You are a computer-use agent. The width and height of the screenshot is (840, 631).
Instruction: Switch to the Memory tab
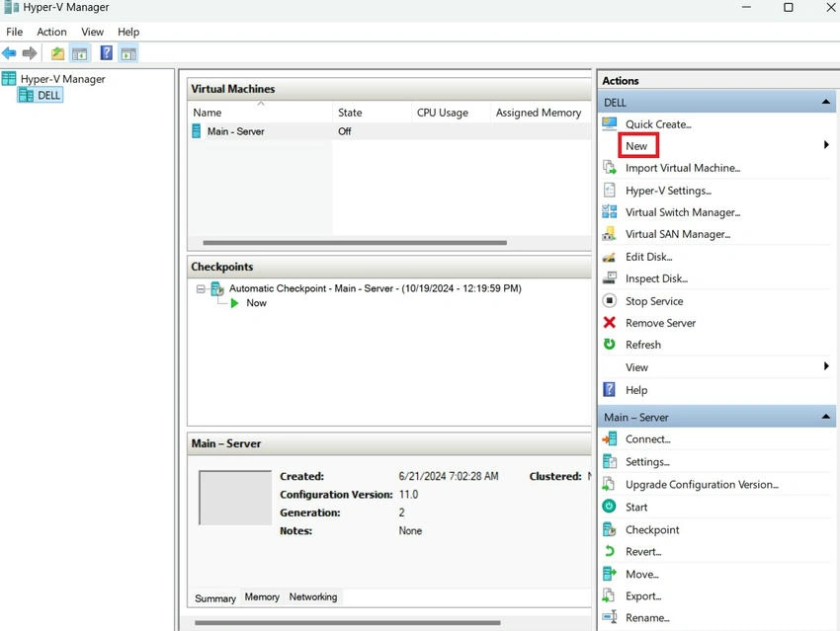(262, 596)
